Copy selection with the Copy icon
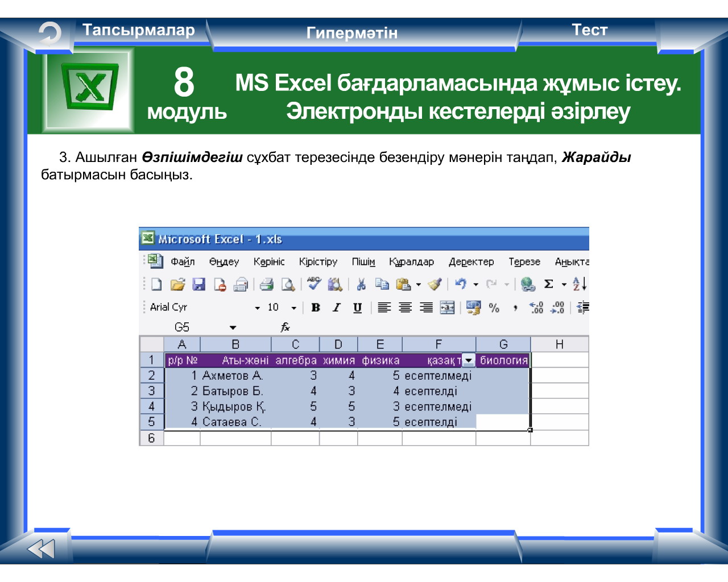This screenshot has height=582, width=728. [x=382, y=284]
